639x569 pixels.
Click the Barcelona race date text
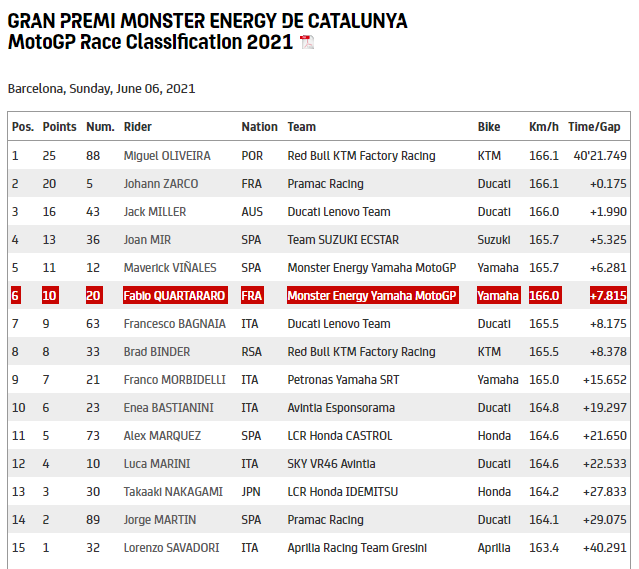(x=101, y=89)
